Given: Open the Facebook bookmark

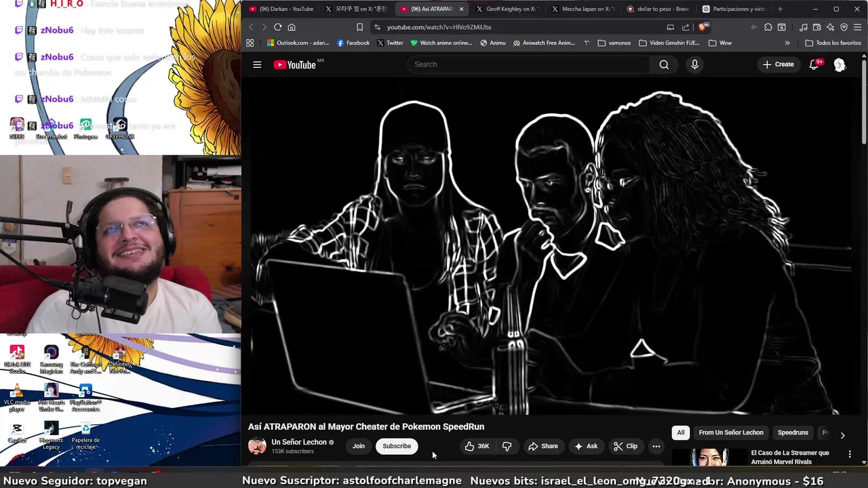Looking at the screenshot, I should click(353, 43).
